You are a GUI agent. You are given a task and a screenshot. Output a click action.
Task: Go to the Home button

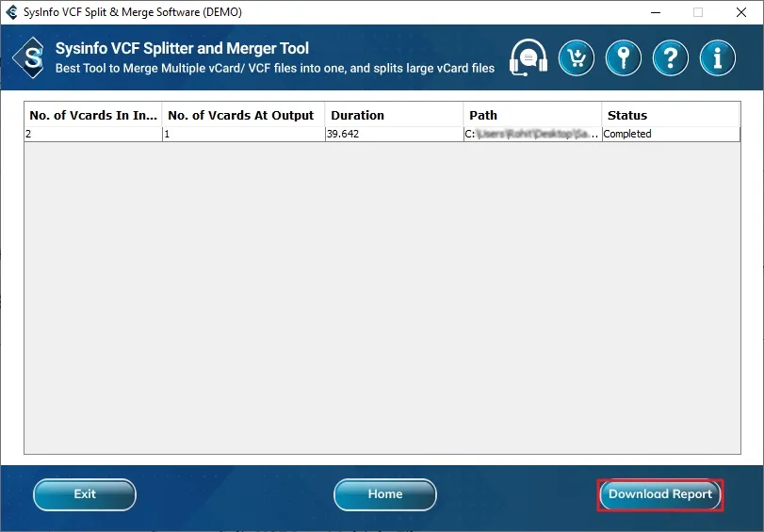pyautogui.click(x=385, y=494)
